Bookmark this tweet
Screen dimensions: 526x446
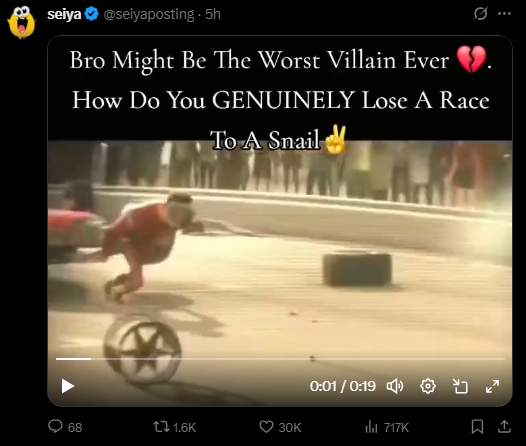[x=477, y=427]
